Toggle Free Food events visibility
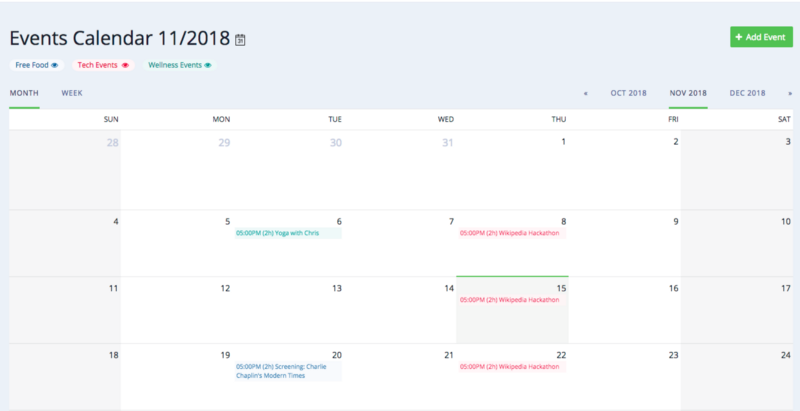Viewport: 800px width, 411px height. coord(37,65)
